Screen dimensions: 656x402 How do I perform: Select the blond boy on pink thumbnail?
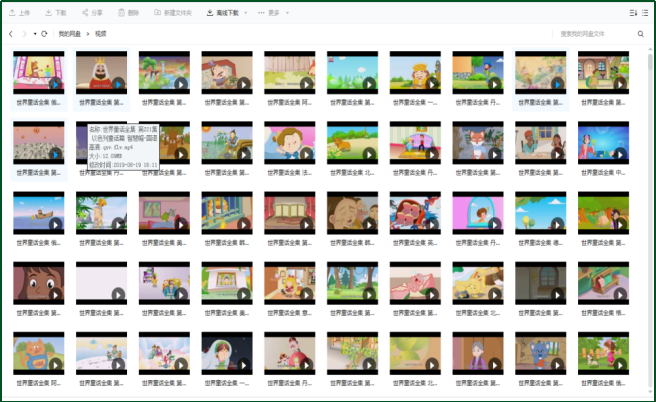290,143
